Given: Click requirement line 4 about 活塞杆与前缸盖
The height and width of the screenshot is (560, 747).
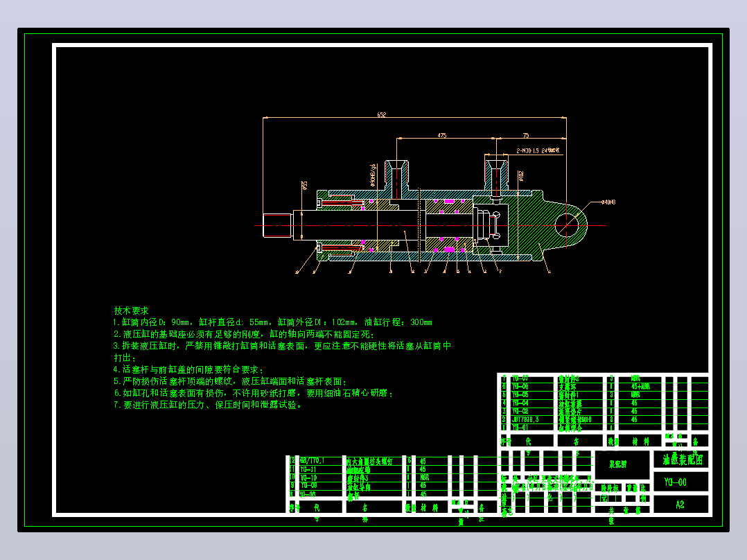Looking at the screenshot, I should click(188, 369).
